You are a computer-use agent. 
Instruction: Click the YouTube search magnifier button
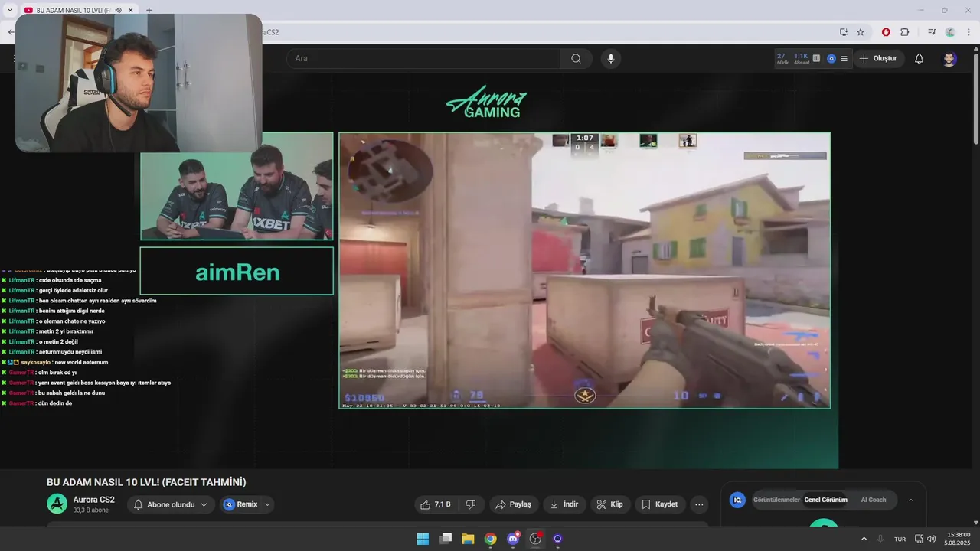[x=576, y=59]
